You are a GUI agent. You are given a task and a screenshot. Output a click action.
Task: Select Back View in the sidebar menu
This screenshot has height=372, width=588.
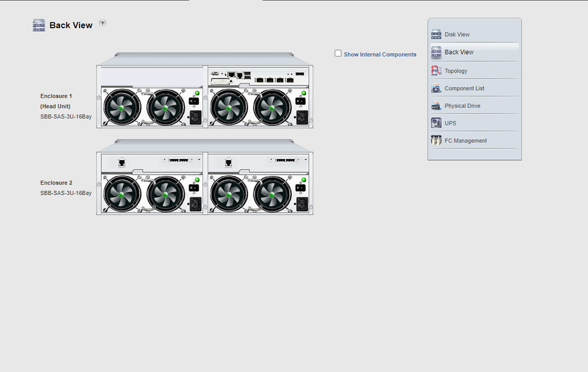459,52
